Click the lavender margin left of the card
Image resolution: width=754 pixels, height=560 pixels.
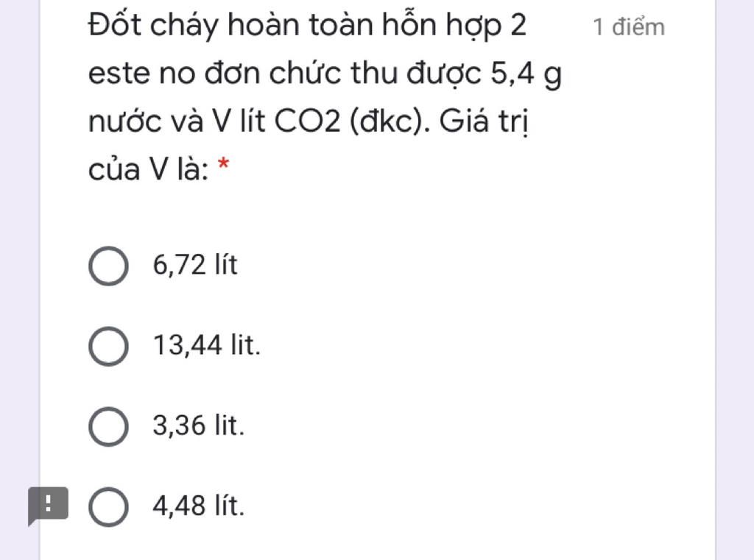[19, 241]
